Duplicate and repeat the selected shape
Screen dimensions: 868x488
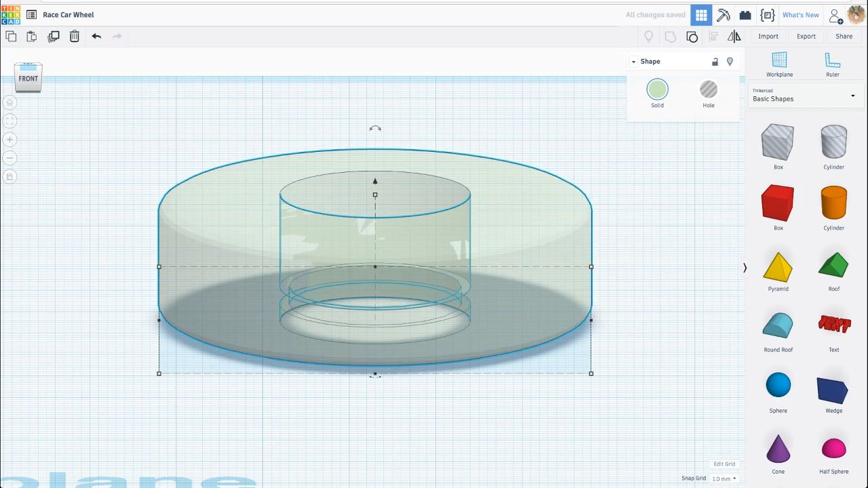click(54, 37)
